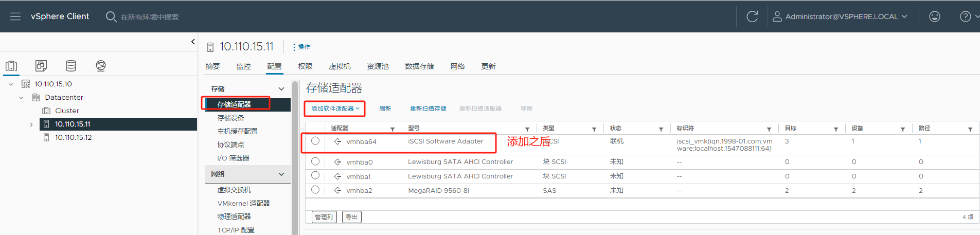
Task: Collapse the 10.110.15.10 vCenter tree node
Action: [11, 84]
